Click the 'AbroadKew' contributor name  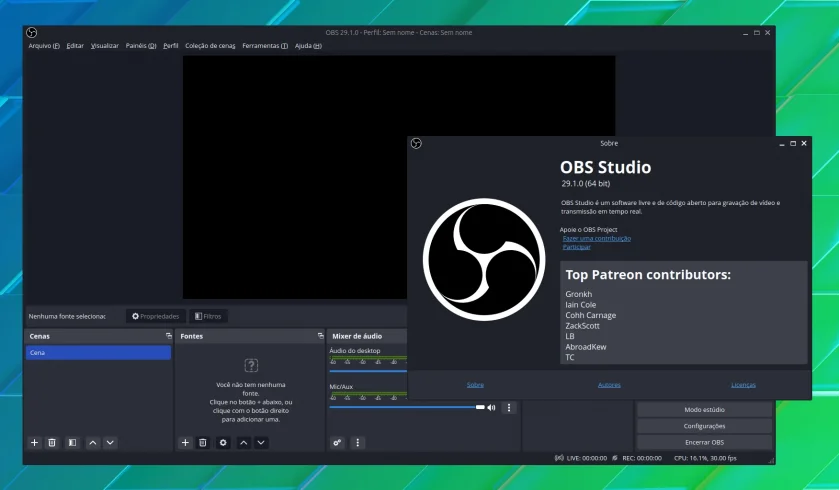pyautogui.click(x=586, y=347)
